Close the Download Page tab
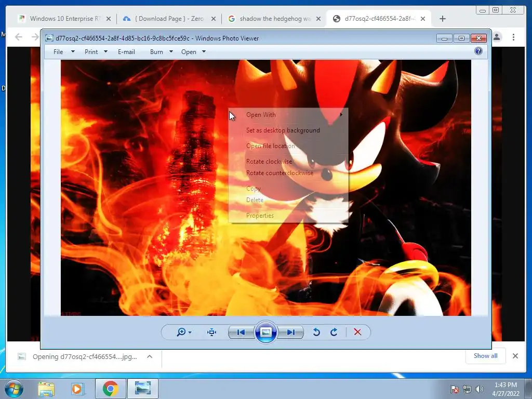532x399 pixels. tap(214, 19)
